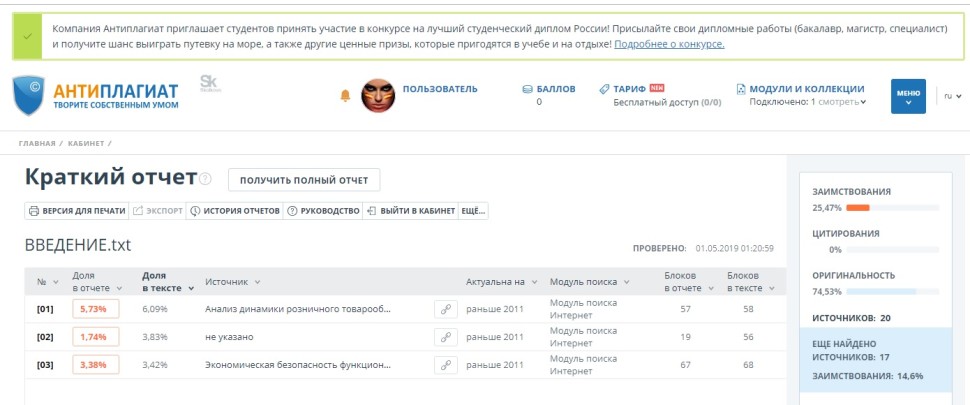Click the ЭКСПОРТ toolbar item
Viewport: 970px width, 405px height.
pyautogui.click(x=158, y=211)
